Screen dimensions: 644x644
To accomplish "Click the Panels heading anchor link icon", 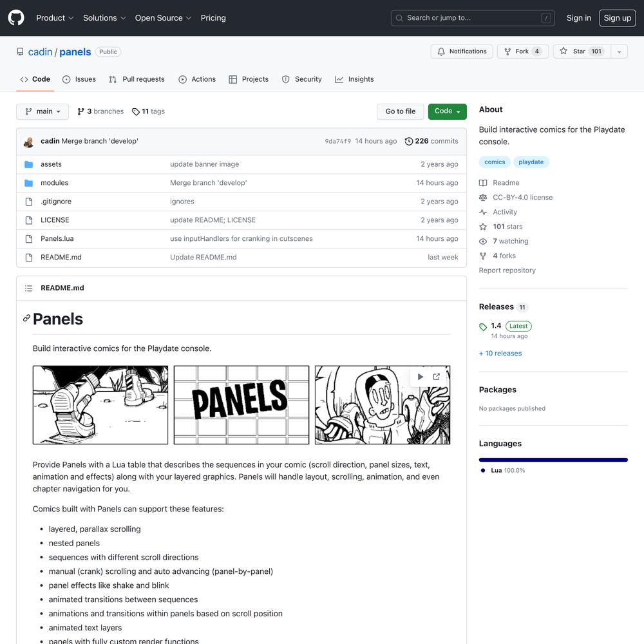I will 26,318.
